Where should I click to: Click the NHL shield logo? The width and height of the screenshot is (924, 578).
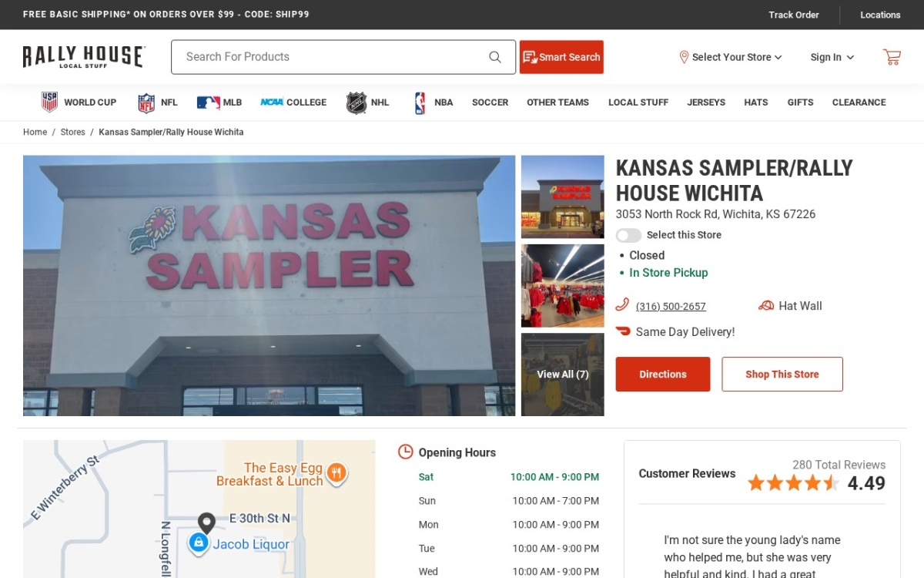(x=357, y=102)
